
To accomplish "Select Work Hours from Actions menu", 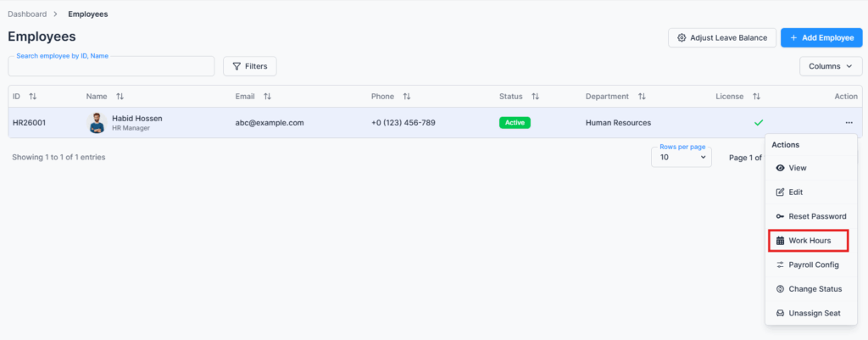I will click(x=808, y=241).
